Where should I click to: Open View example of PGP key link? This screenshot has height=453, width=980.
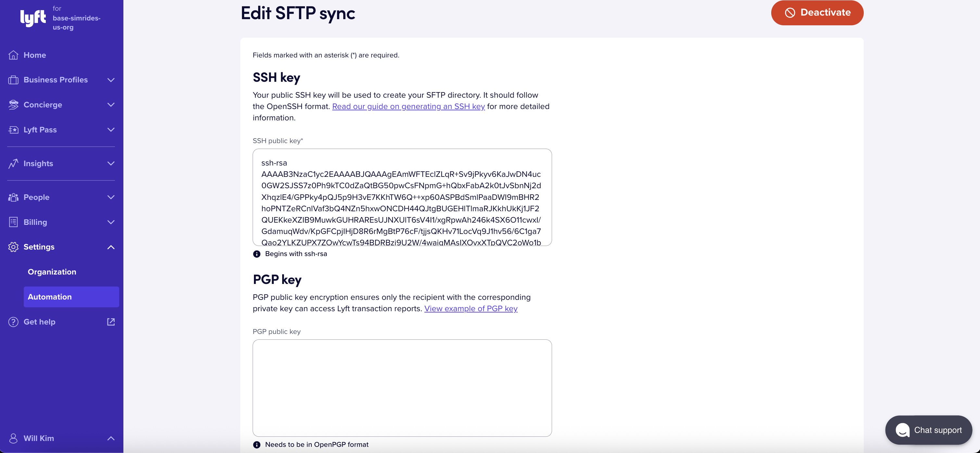pos(471,309)
